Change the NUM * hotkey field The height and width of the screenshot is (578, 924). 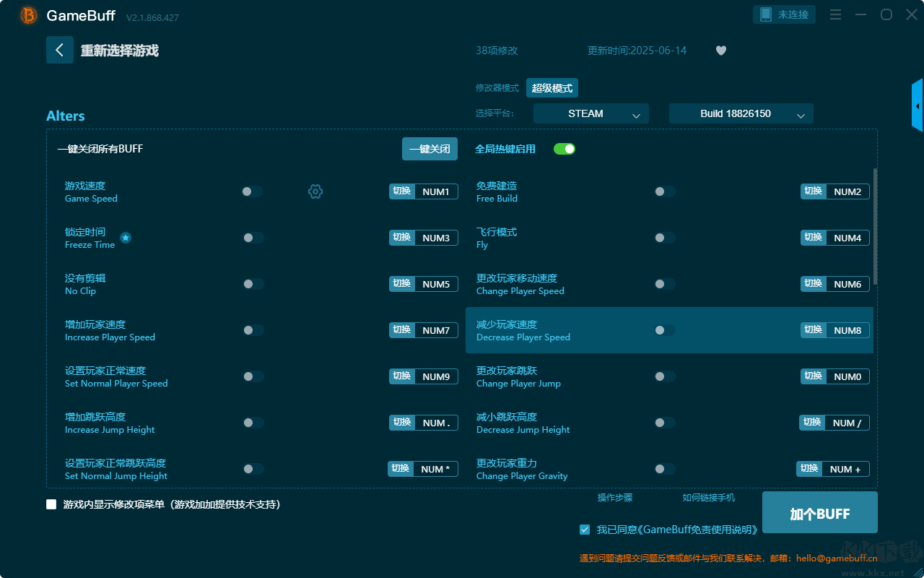click(x=435, y=469)
